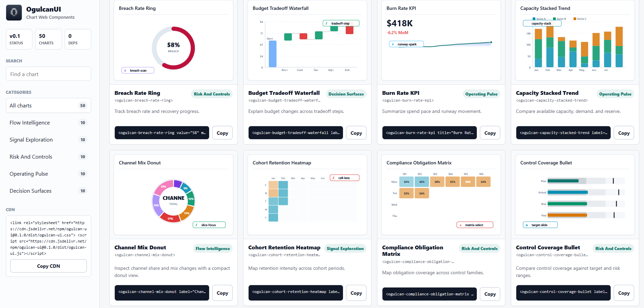Click the Plan bullet bar
The width and height of the screenshot is (644, 308).
pos(563,181)
